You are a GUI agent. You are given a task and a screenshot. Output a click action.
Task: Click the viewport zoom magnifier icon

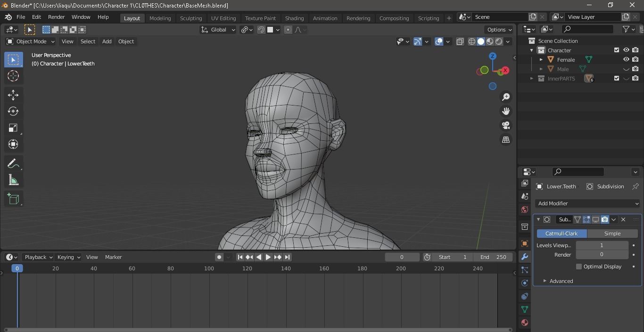point(506,97)
